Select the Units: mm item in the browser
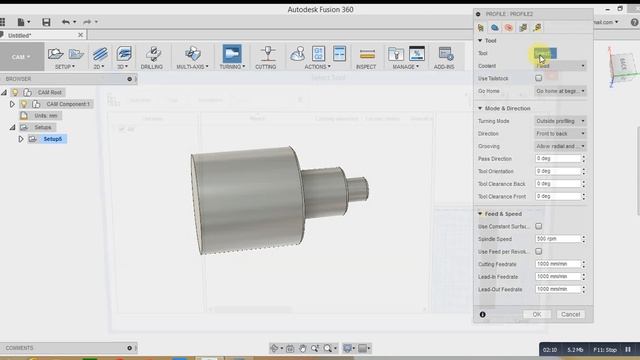The image size is (640, 360). (46, 116)
